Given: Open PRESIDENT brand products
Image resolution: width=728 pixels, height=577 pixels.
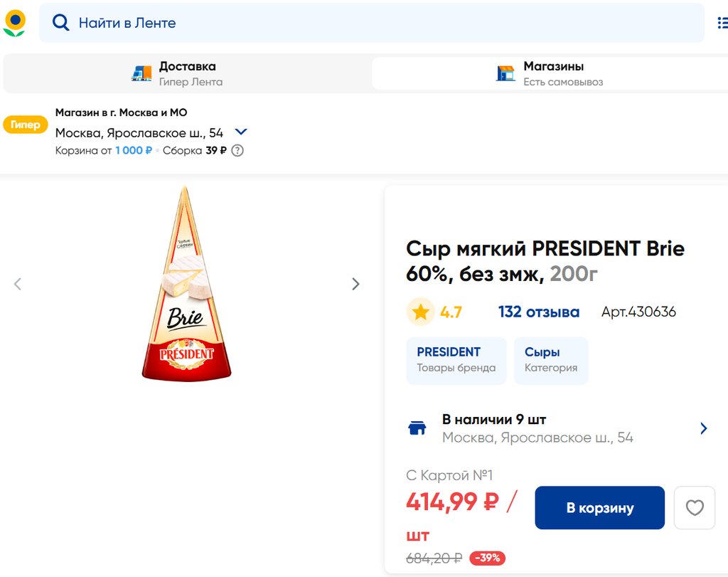Looking at the screenshot, I should (x=456, y=360).
